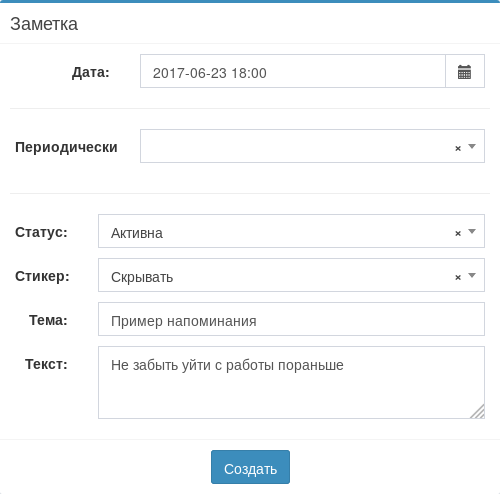Expand the Стикер dropdown arrow
Viewport: 500px width, 494px height.
click(472, 275)
